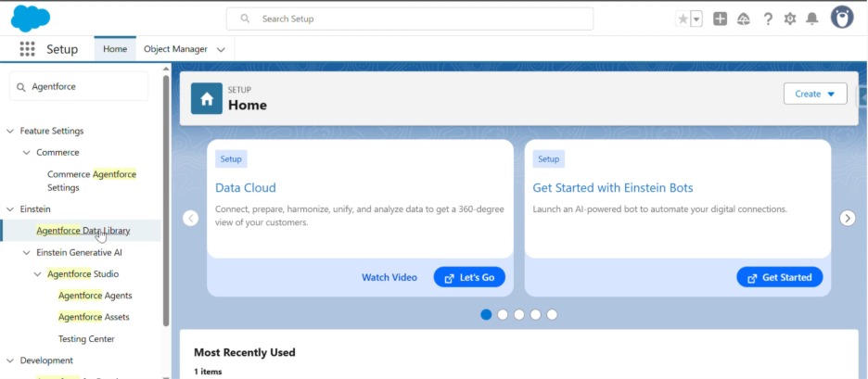The image size is (868, 379).
Task: Open the Setup gear icon
Action: 790,19
